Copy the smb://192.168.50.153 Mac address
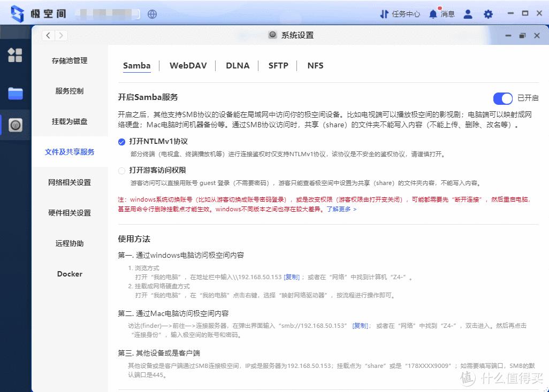The height and width of the screenshot is (392, 549). click(360, 326)
